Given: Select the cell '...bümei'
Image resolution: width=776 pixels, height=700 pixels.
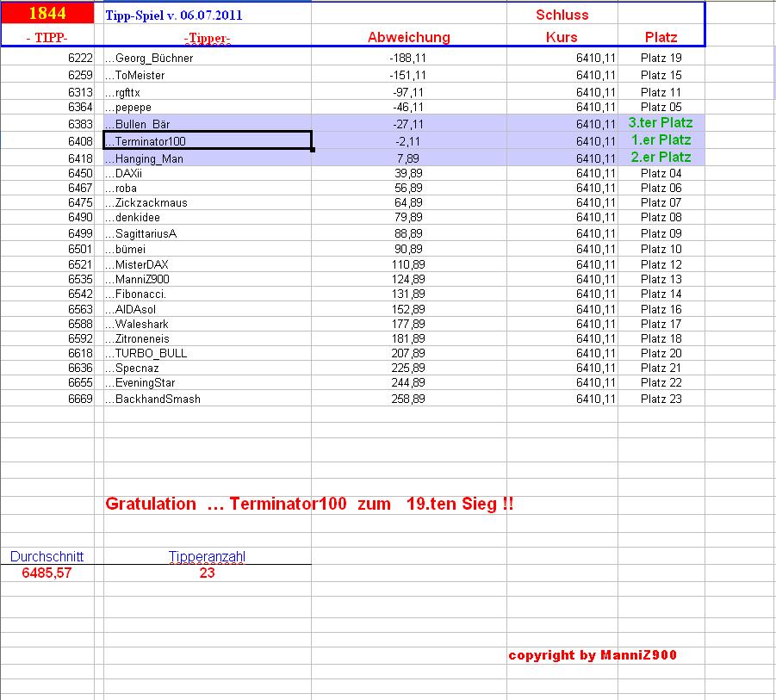Looking at the screenshot, I should pos(208,249).
